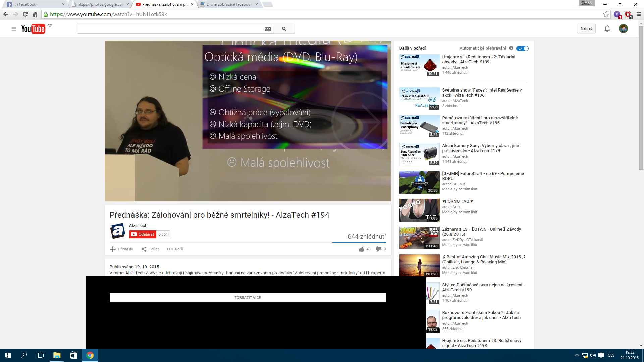
Task: Click the YouTube logo
Action: click(x=33, y=29)
